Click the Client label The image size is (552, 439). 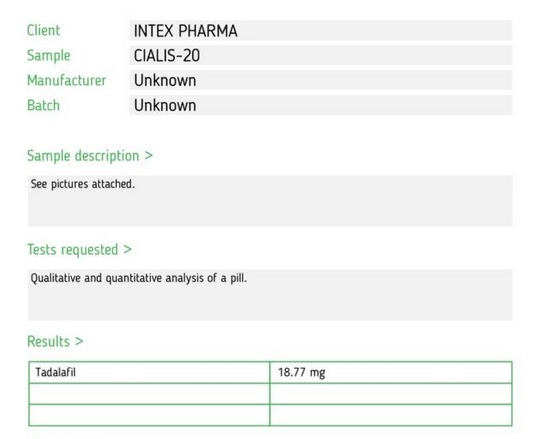coord(44,30)
